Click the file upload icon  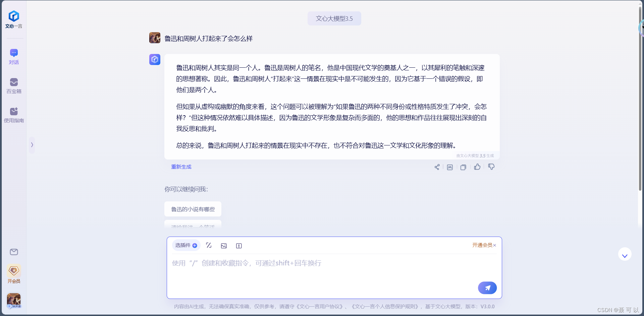coord(239,246)
